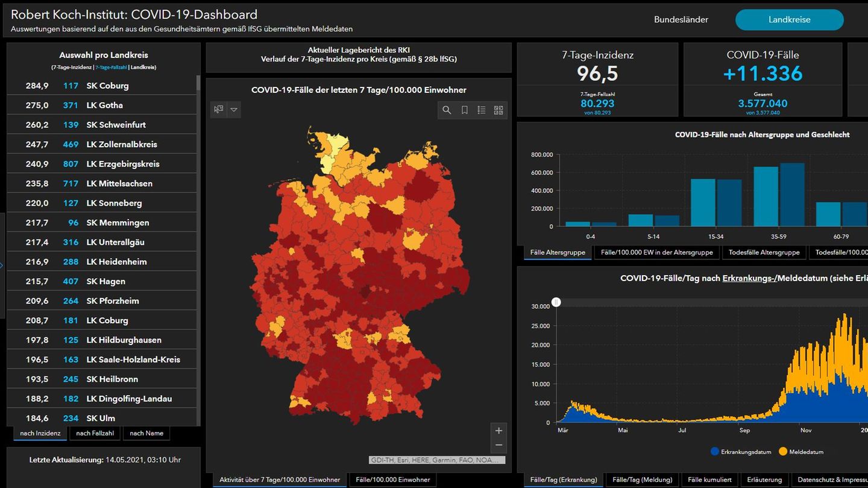Open the basemap gallery grid icon
The width and height of the screenshot is (868, 488).
(498, 110)
